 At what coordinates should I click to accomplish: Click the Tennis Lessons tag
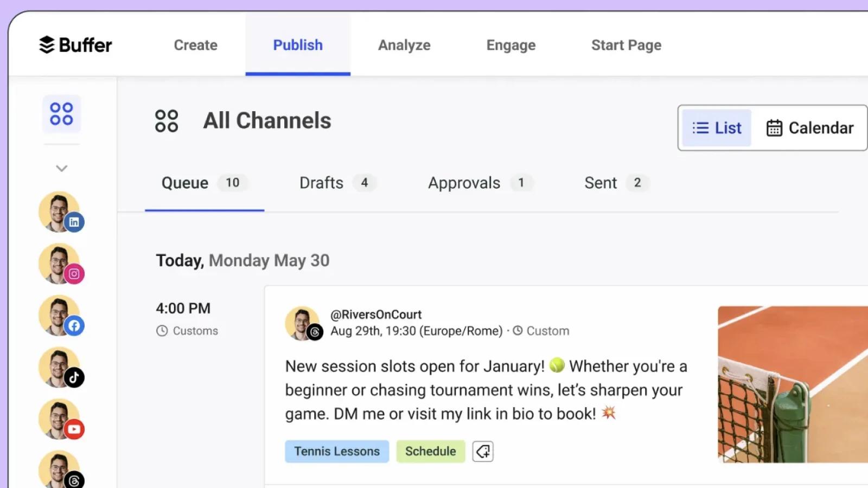337,451
